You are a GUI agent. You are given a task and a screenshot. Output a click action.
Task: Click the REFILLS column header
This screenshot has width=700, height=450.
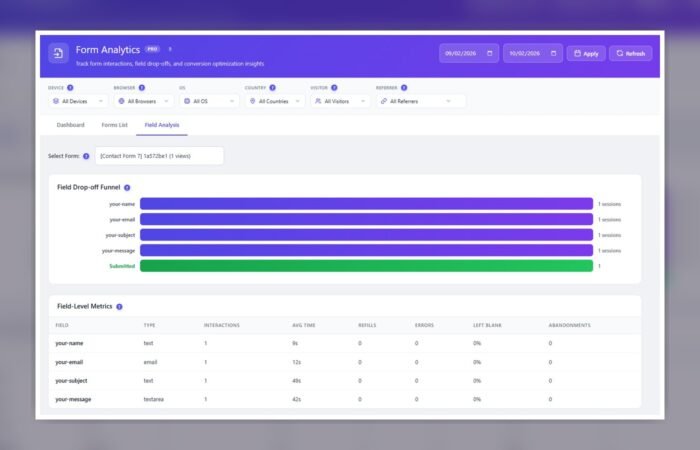point(367,325)
